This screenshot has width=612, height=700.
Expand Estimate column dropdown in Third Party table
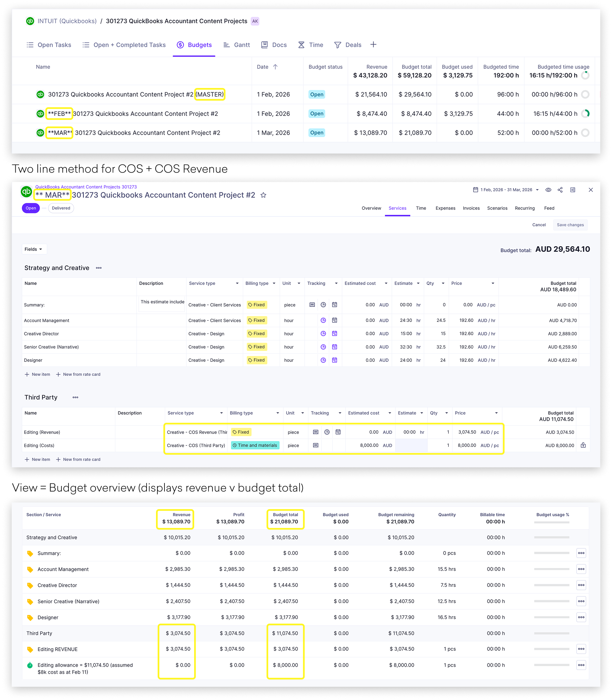422,413
